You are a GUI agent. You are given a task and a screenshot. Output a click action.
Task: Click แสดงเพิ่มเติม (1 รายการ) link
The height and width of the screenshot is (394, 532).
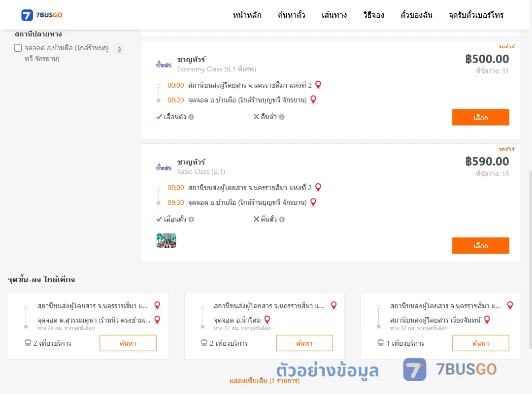(265, 381)
